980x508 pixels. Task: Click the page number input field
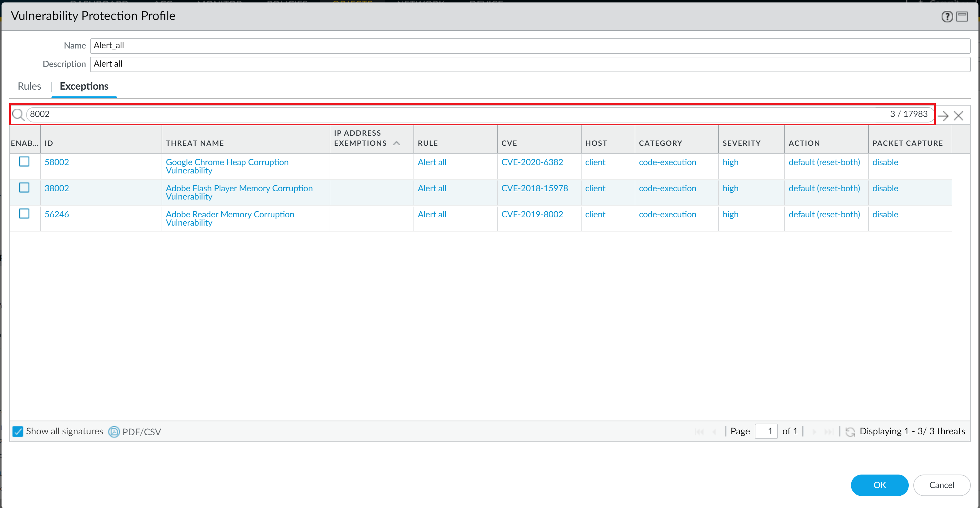tap(766, 431)
